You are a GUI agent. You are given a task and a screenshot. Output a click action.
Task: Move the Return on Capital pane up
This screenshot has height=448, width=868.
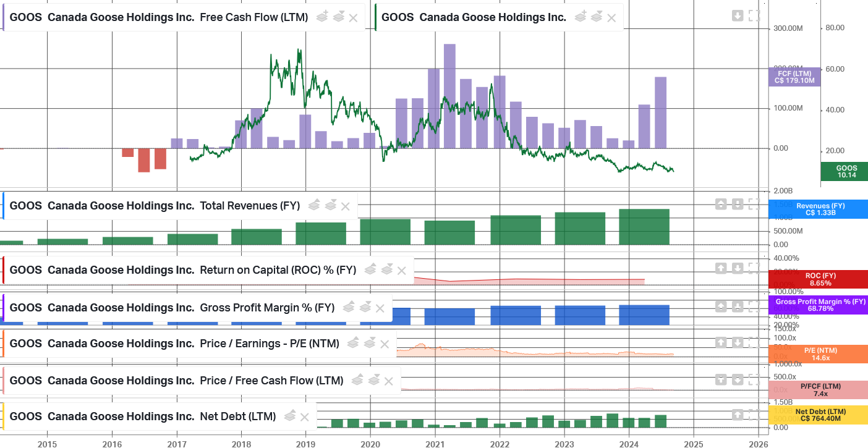tap(721, 268)
